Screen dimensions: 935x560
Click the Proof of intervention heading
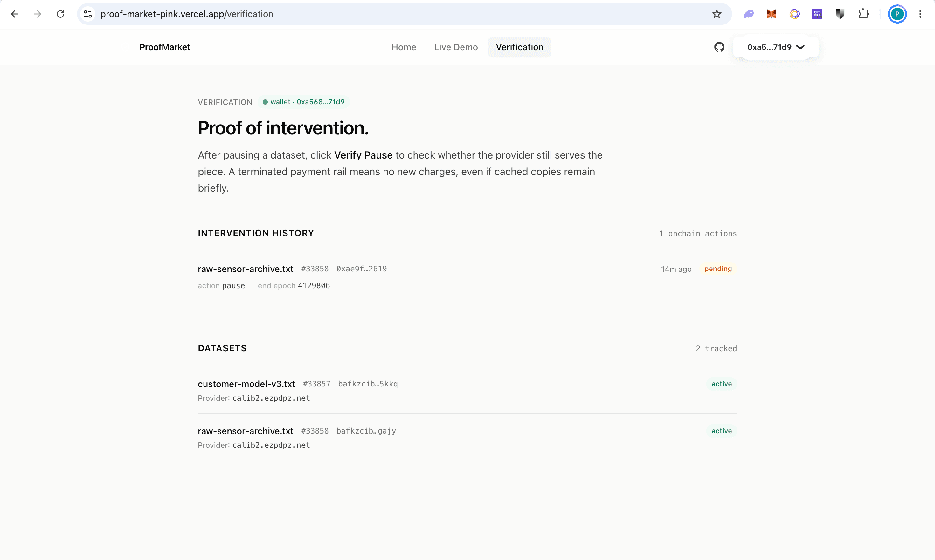coord(283,128)
